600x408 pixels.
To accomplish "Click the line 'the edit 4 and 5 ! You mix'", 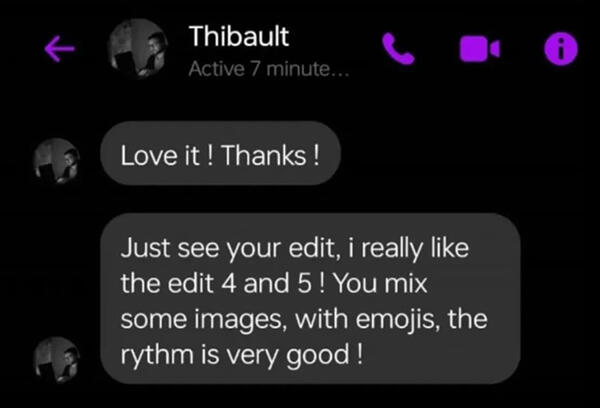I will coord(274,284).
